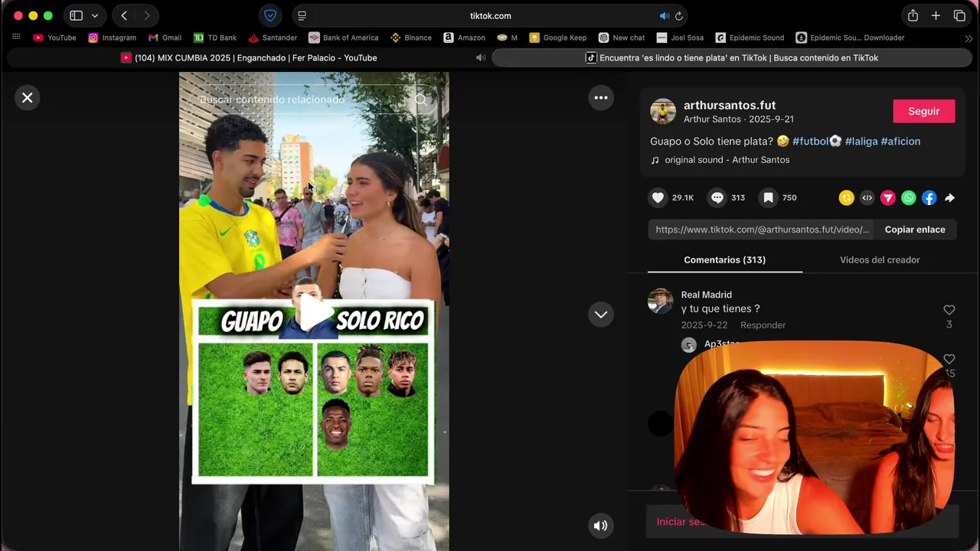980x551 pixels.
Task: Open Santander bookmark
Action: [x=273, y=37]
